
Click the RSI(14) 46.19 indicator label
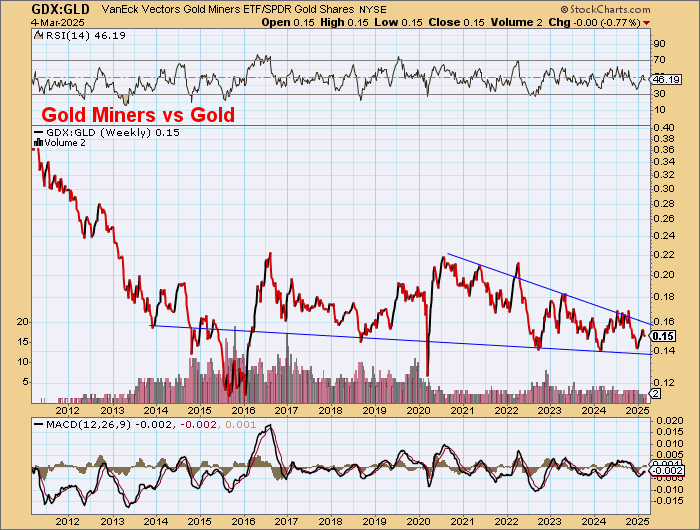(x=86, y=36)
